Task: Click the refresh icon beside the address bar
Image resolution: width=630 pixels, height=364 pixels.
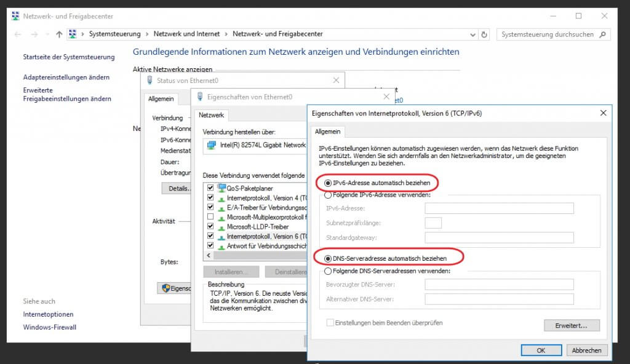Action: 484,34
